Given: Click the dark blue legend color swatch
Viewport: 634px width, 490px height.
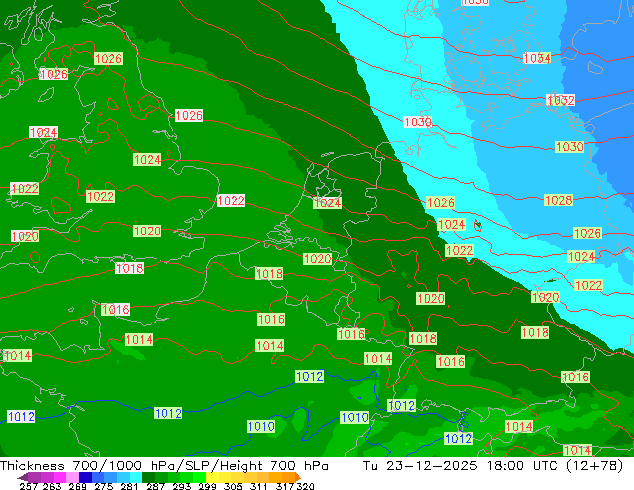Looking at the screenshot, I should 85,477.
